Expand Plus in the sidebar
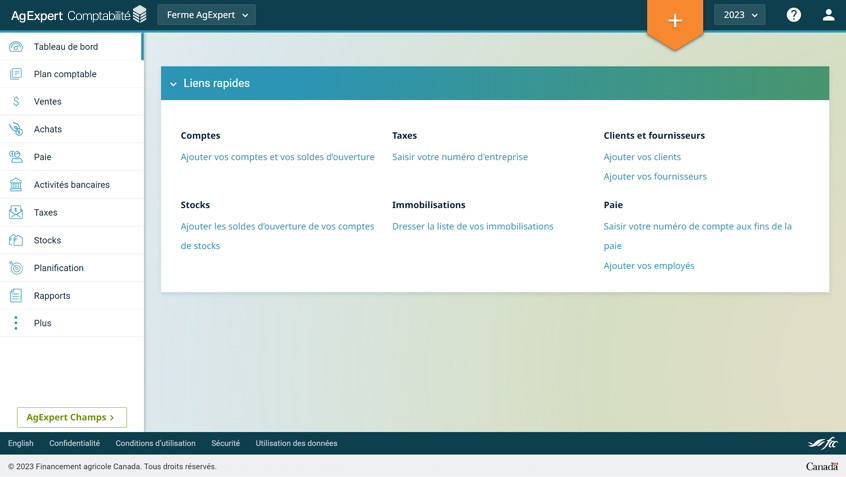The width and height of the screenshot is (846, 477). click(72, 323)
